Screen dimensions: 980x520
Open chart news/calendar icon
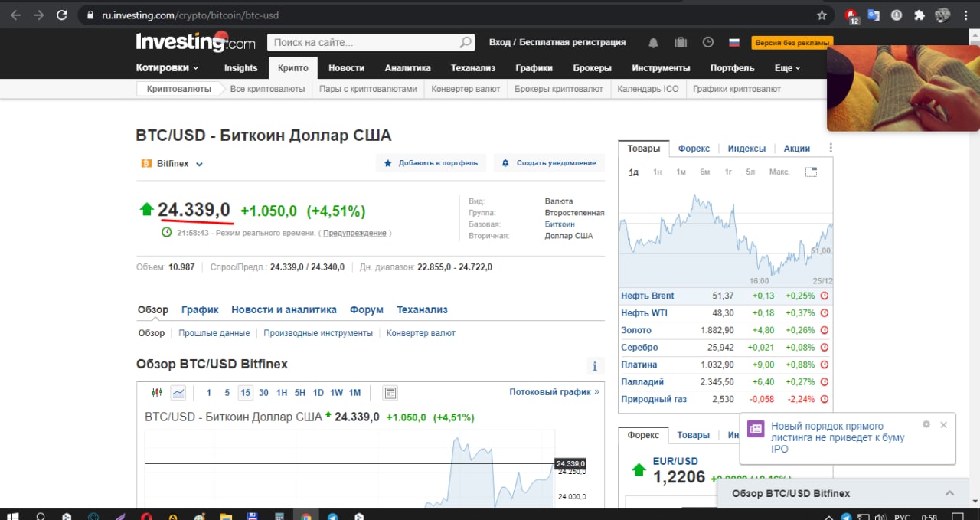click(390, 393)
